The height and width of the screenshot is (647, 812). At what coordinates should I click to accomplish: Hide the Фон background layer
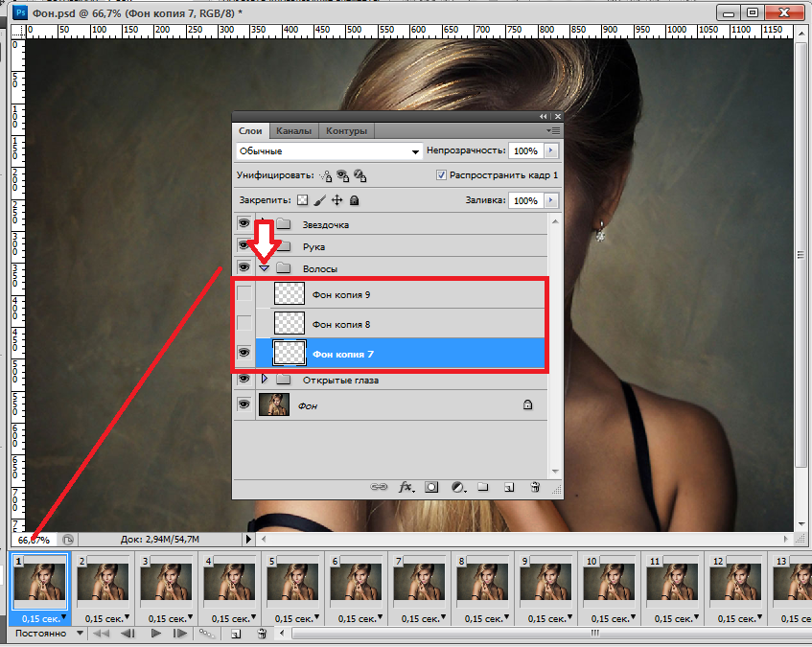(x=244, y=404)
